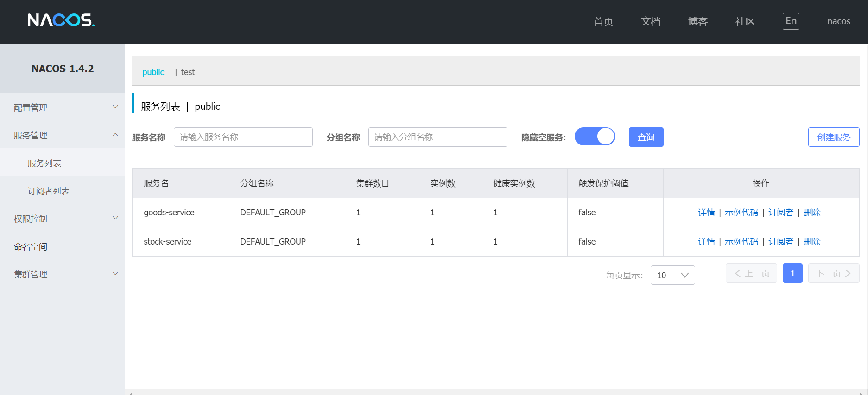Switch language with the En button
This screenshot has height=395, width=868.
pyautogui.click(x=791, y=21)
